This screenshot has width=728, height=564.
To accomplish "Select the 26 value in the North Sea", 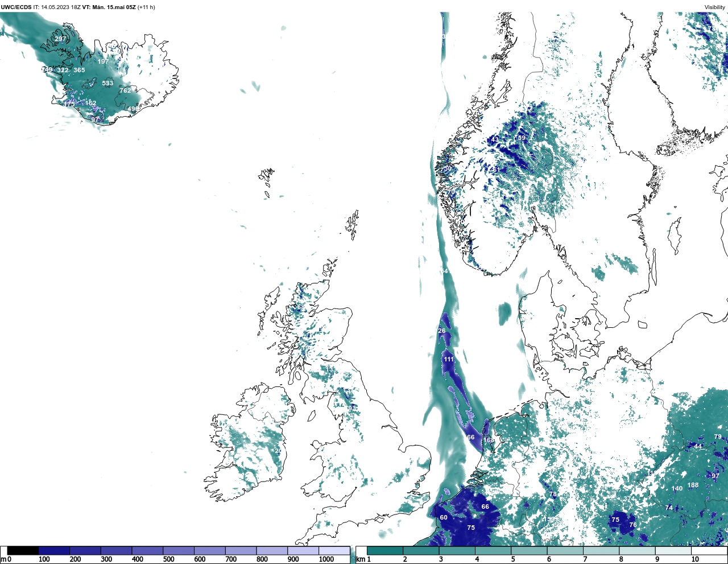I will click(442, 331).
